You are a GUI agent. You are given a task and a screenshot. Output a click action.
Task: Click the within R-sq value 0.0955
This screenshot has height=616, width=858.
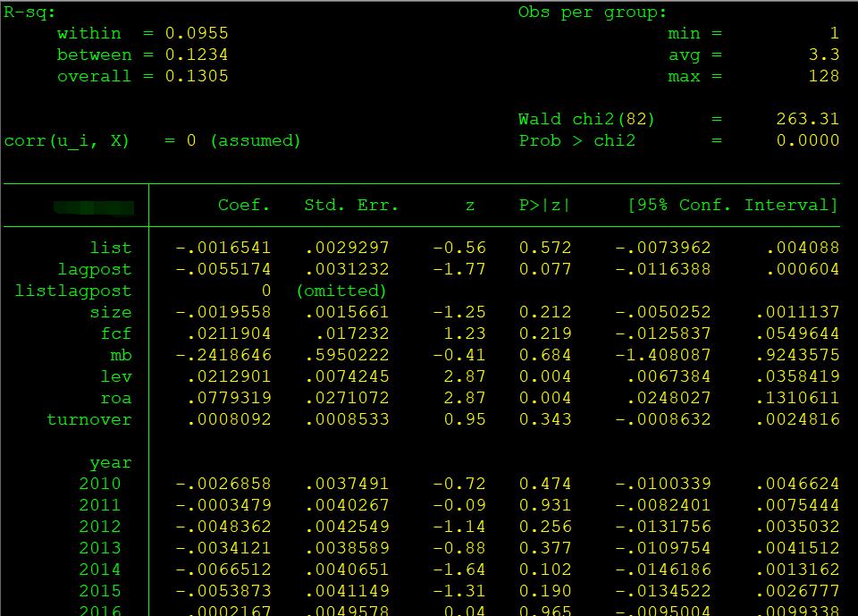pyautogui.click(x=197, y=33)
